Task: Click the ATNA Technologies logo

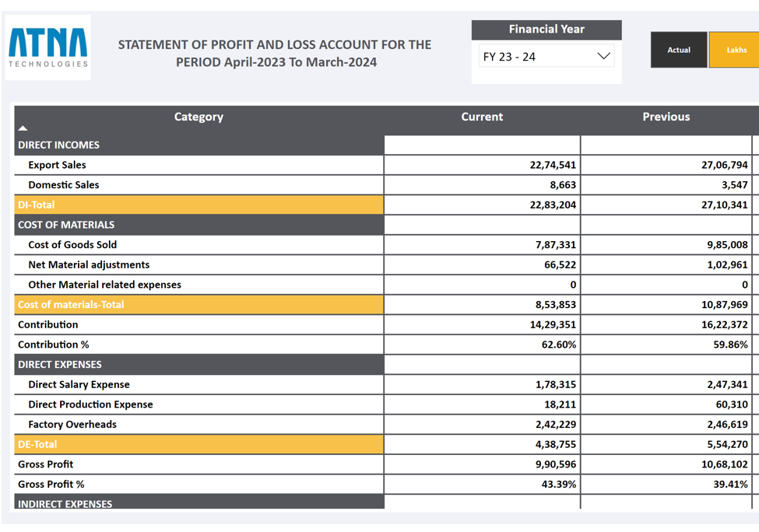Action: pos(48,47)
